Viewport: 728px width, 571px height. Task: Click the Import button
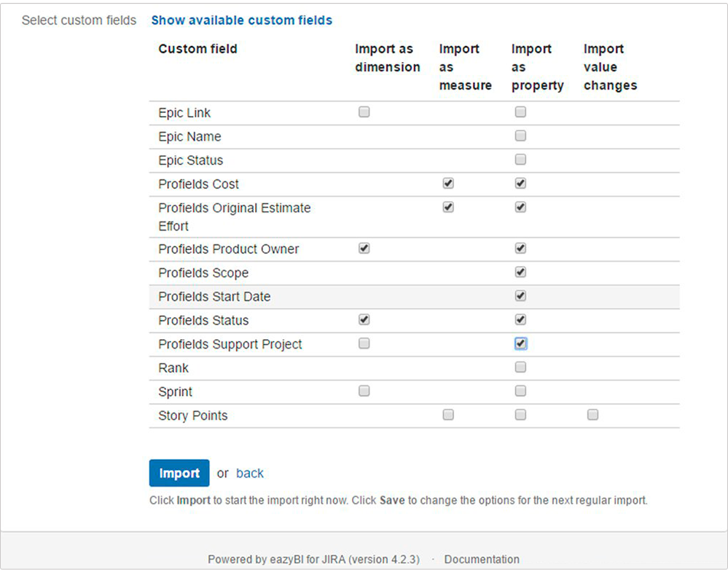coord(179,473)
